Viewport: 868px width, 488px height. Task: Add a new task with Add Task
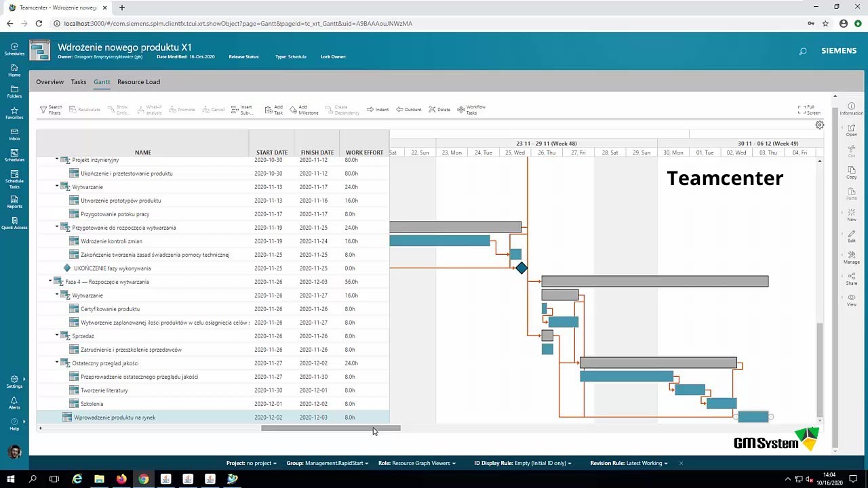coord(274,109)
